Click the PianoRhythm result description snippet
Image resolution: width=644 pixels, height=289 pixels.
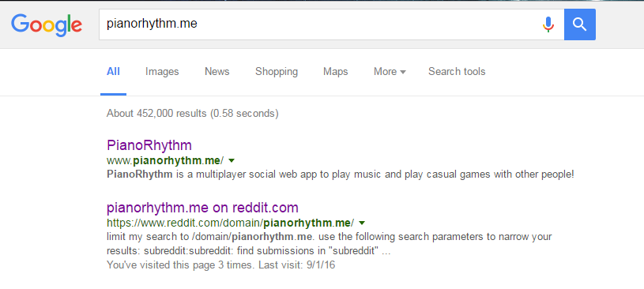(x=340, y=174)
